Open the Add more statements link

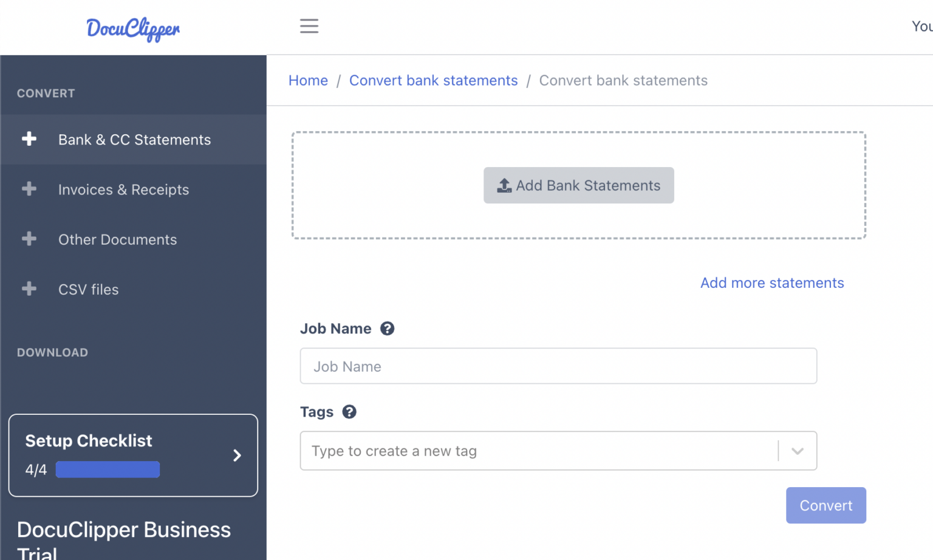click(771, 282)
